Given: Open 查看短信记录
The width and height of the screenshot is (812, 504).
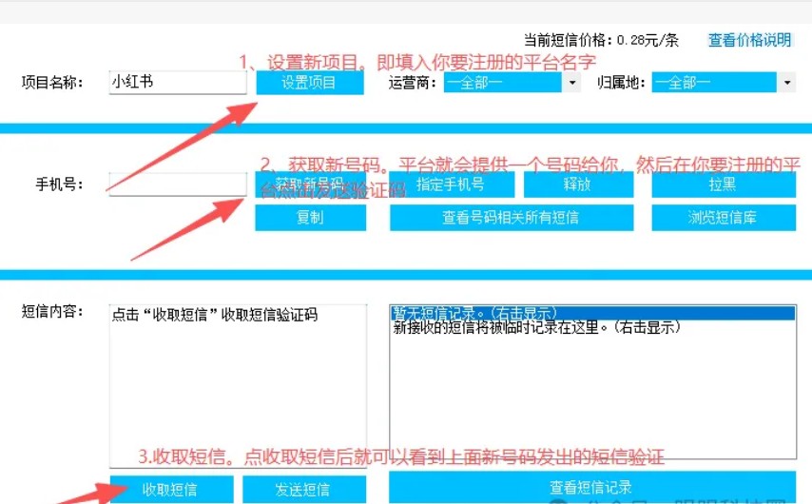Looking at the screenshot, I should pyautogui.click(x=591, y=489).
